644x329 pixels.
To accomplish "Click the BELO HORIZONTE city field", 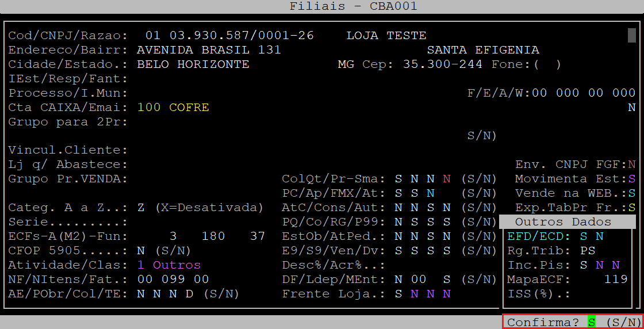I will 193,64.
